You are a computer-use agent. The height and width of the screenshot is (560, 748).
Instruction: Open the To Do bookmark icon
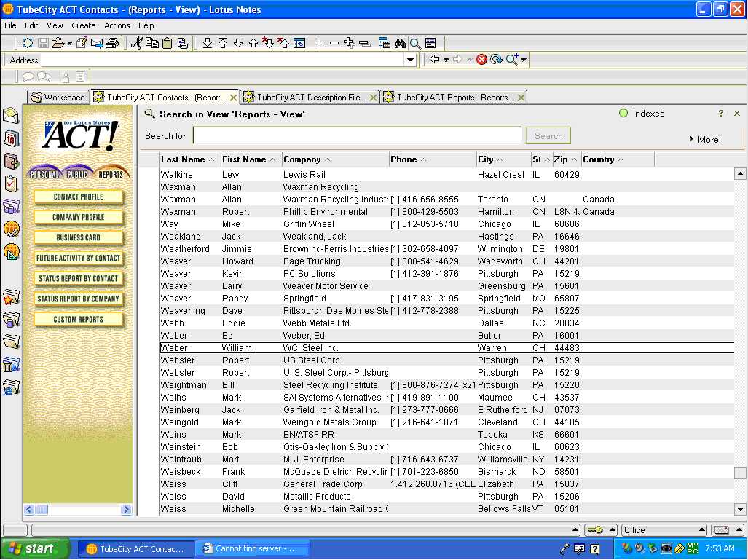click(11, 184)
